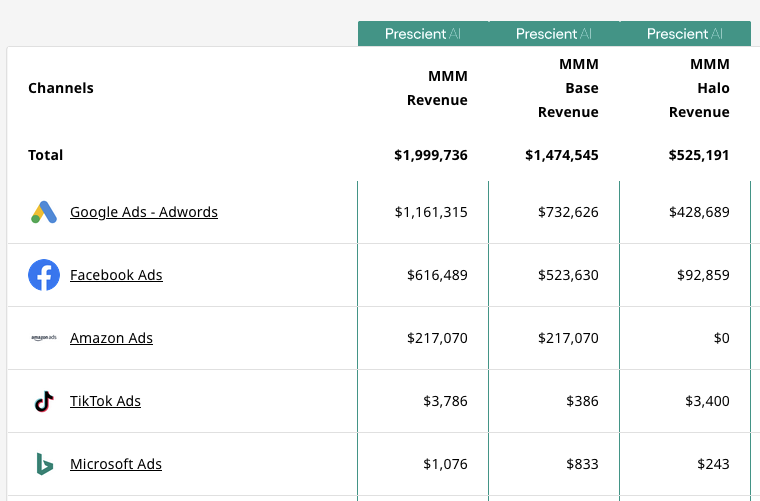Click the Prescient AI badge above MMM Revenue
Screen dimensions: 760x501
click(423, 33)
